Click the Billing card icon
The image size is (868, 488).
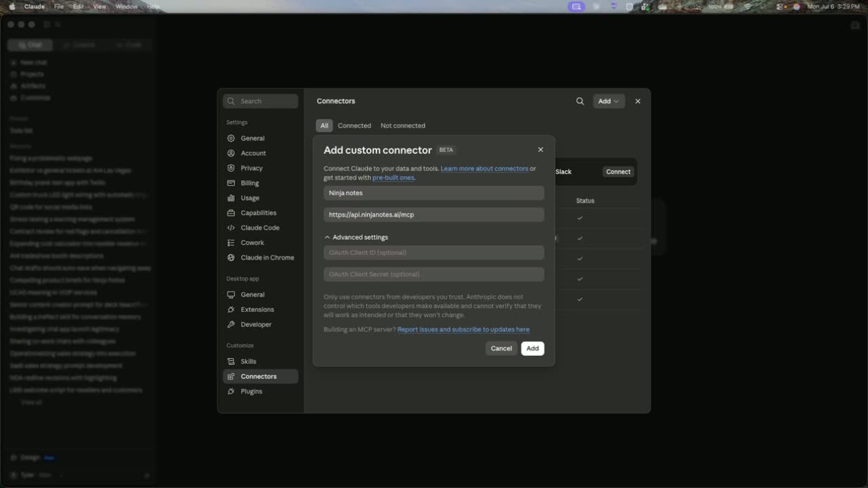click(231, 183)
